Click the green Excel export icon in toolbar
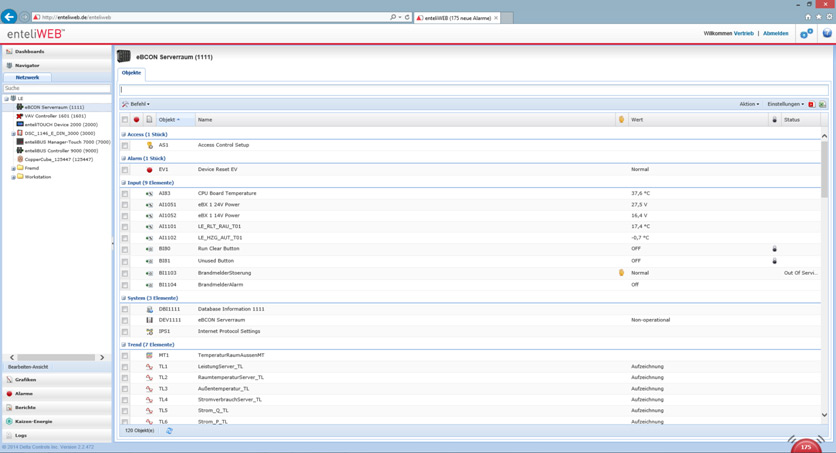 822,104
